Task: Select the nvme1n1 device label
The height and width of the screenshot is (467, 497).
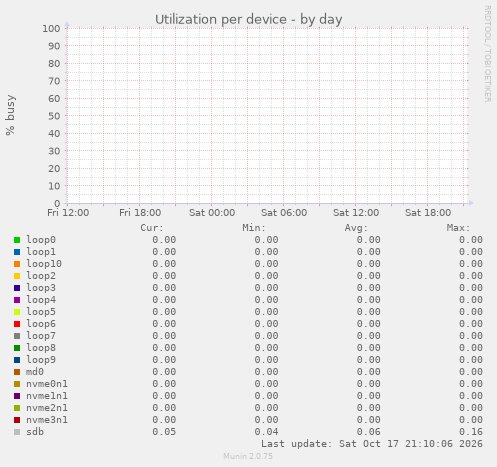Action: [x=47, y=396]
